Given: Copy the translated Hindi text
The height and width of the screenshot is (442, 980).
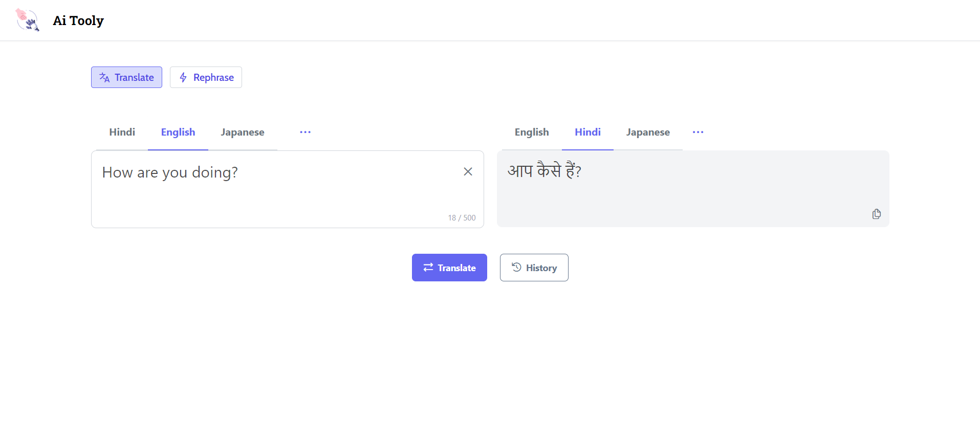Looking at the screenshot, I should pos(877,214).
